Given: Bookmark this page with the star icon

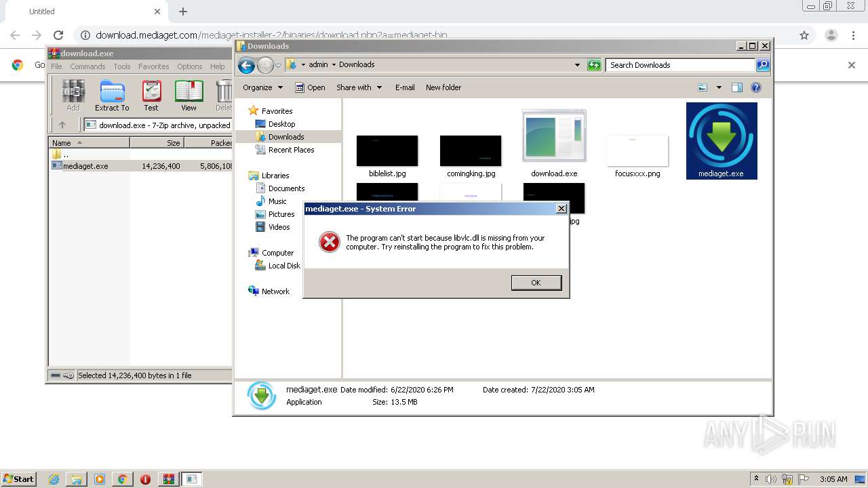Looking at the screenshot, I should pos(804,35).
